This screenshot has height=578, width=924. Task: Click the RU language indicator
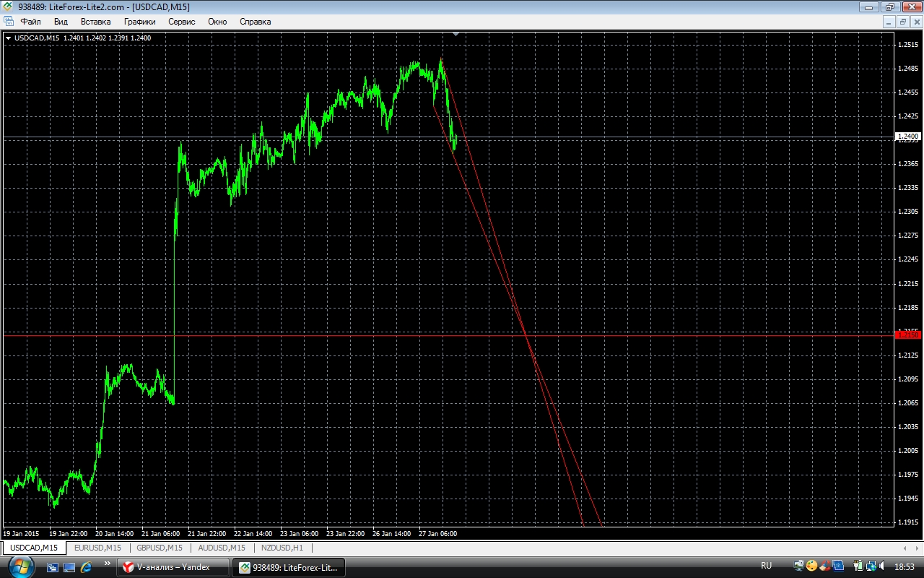pyautogui.click(x=766, y=566)
